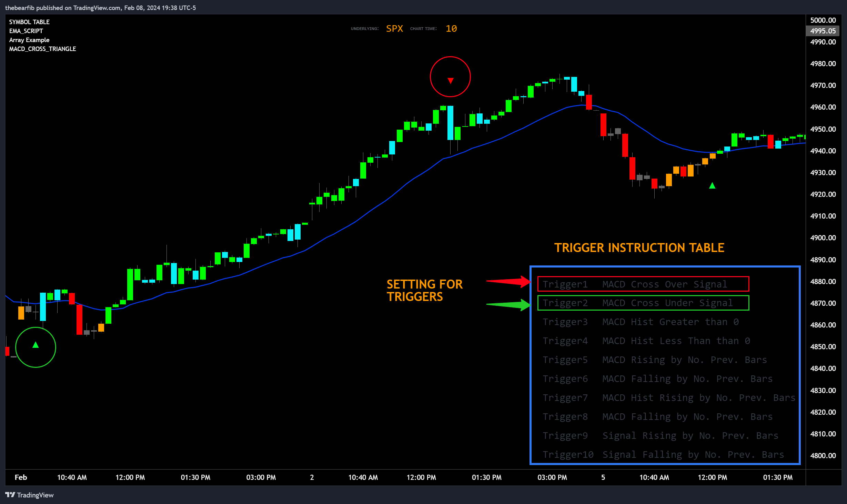Click Trigger4 MACD Hist Less Than row
This screenshot has height=504, width=847.
646,341
